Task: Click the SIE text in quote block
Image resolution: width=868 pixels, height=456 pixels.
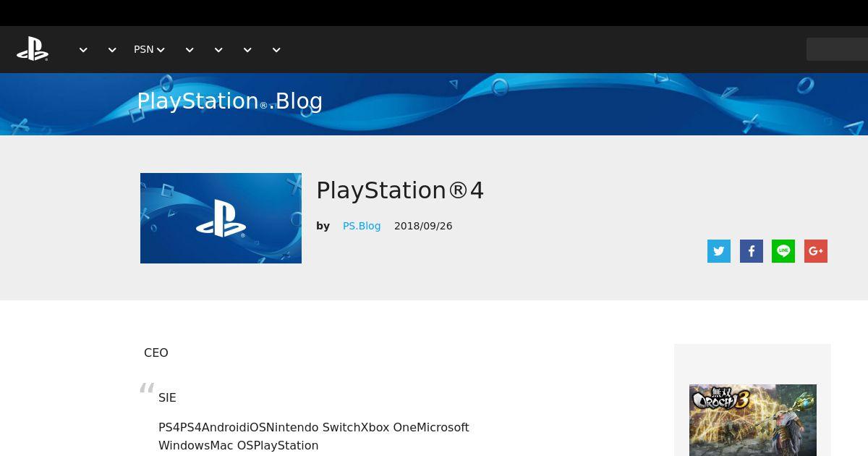Action: (167, 397)
